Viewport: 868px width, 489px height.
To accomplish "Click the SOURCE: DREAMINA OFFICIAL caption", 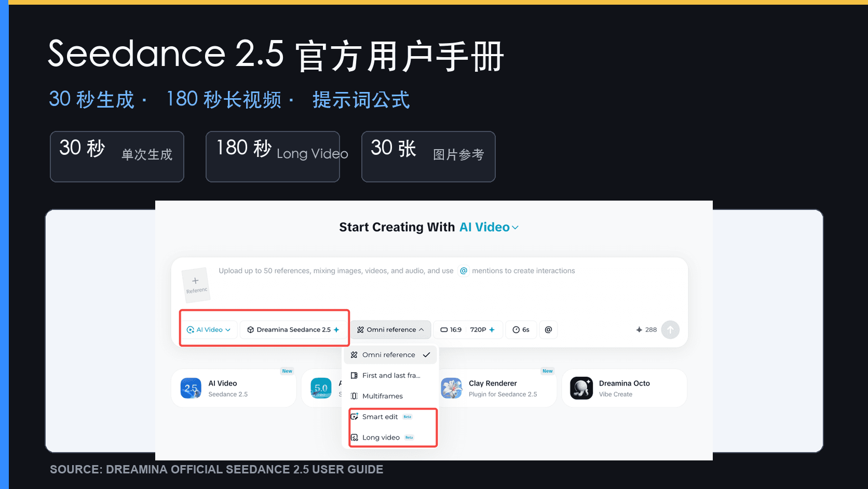I will 216,469.
